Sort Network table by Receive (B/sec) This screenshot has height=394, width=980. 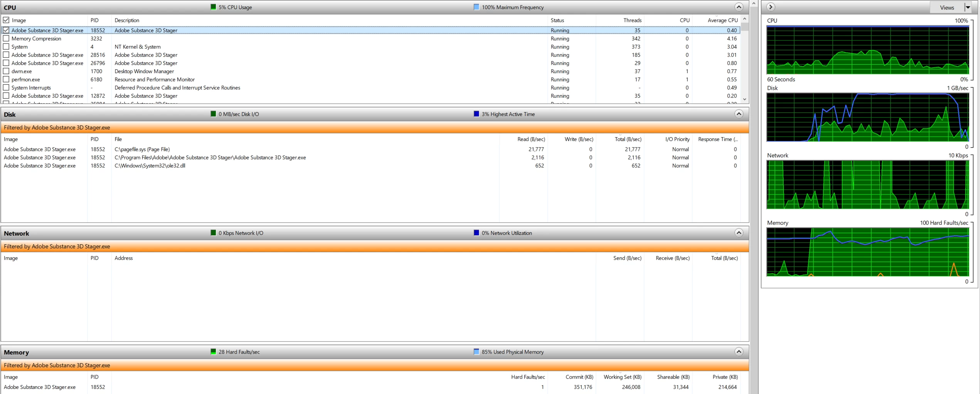click(668, 258)
